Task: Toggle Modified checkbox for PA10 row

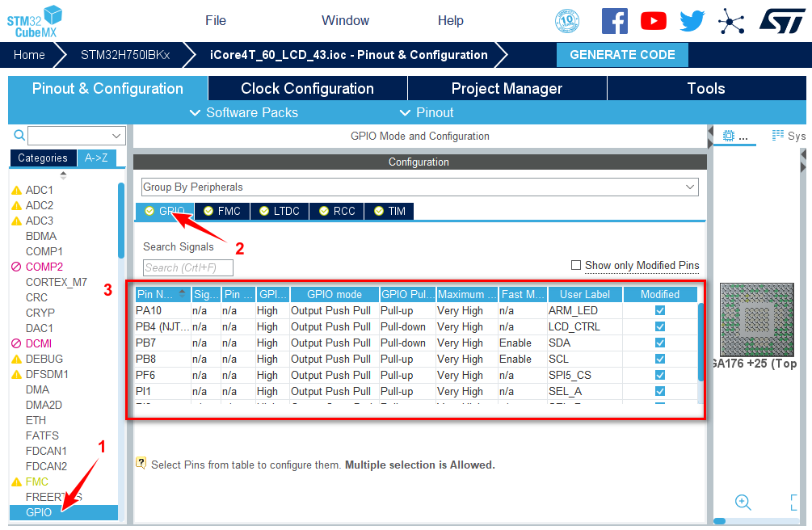Action: point(660,310)
